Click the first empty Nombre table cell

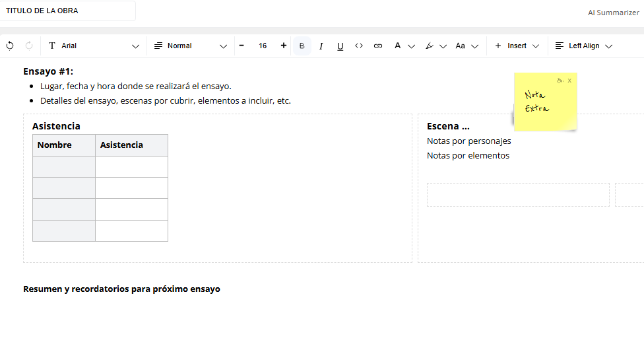click(x=64, y=166)
